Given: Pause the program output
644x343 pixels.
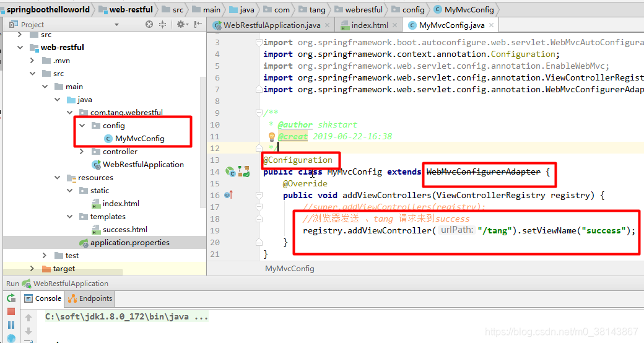Looking at the screenshot, I should (x=11, y=325).
